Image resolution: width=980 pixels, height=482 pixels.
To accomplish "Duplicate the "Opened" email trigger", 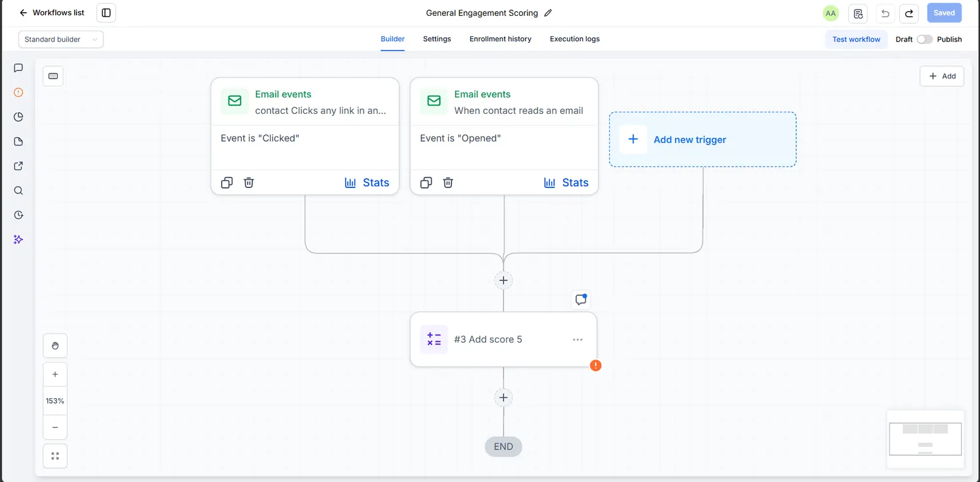I will point(426,183).
